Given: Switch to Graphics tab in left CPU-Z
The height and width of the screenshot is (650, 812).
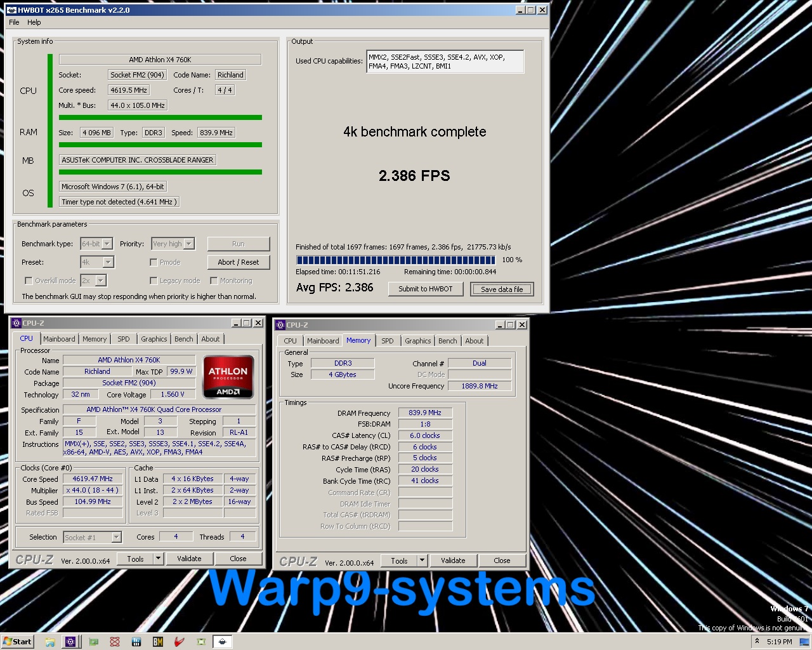Looking at the screenshot, I should 154,339.
